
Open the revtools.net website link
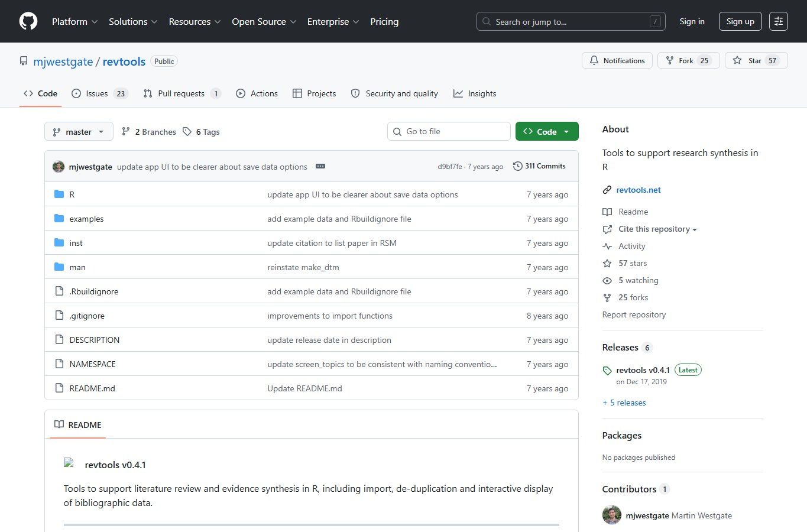click(639, 190)
